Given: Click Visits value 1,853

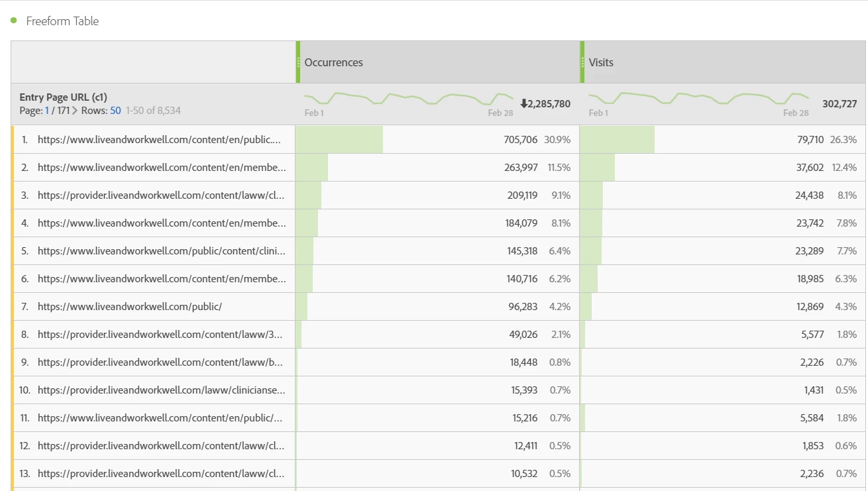Looking at the screenshot, I should point(812,446).
